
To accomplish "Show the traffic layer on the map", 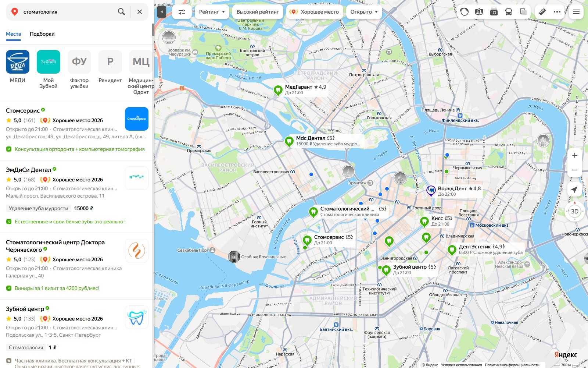I will point(465,12).
